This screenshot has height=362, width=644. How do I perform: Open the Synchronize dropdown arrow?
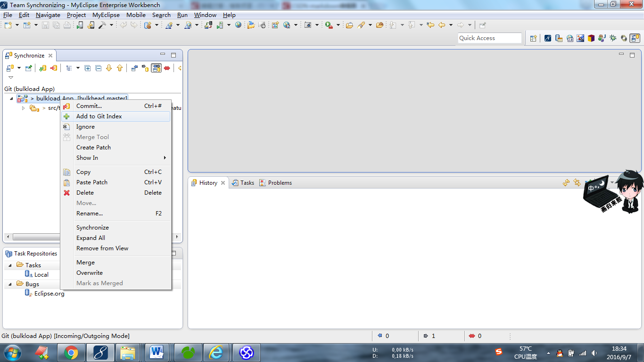pos(19,68)
